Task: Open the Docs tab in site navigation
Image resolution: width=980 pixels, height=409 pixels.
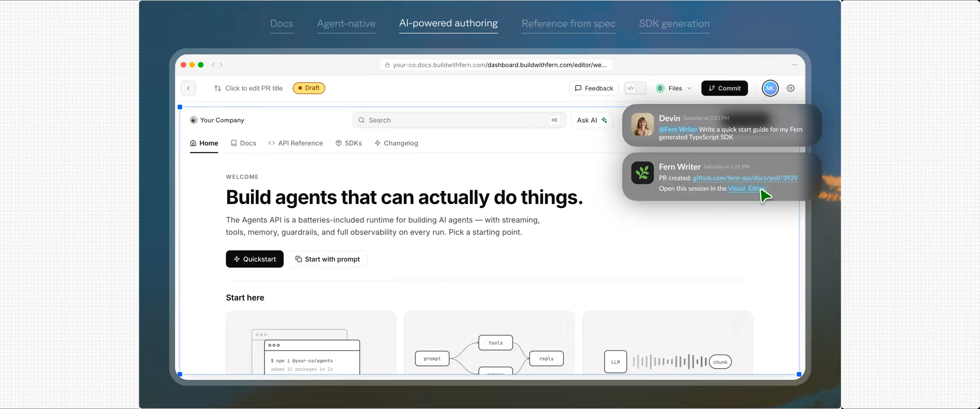Action: tap(243, 143)
